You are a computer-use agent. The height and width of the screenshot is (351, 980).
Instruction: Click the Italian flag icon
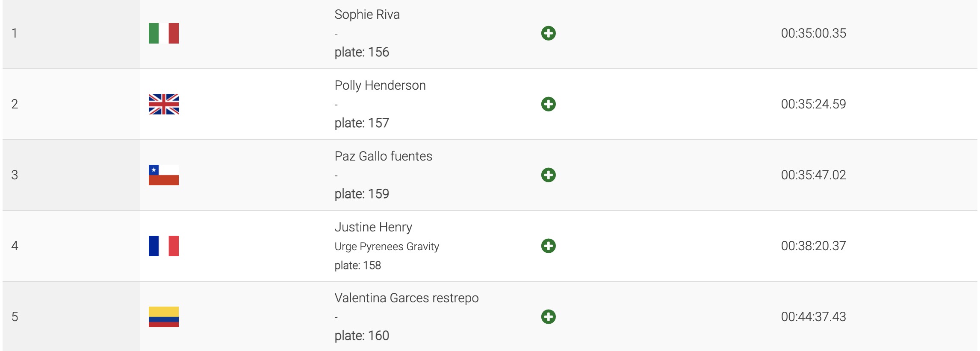click(x=163, y=33)
